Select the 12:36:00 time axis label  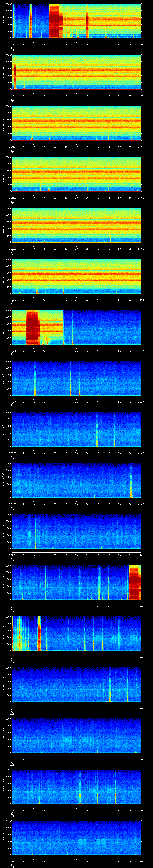point(12,760)
